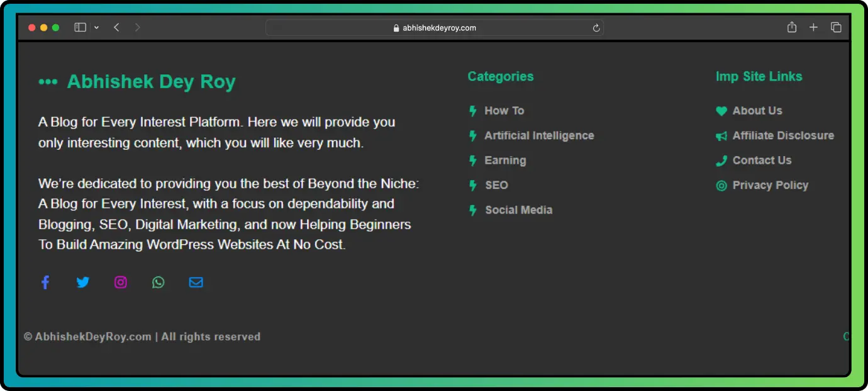Click the padlock icon in address bar
Image resolution: width=868 pixels, height=391 pixels.
396,28
